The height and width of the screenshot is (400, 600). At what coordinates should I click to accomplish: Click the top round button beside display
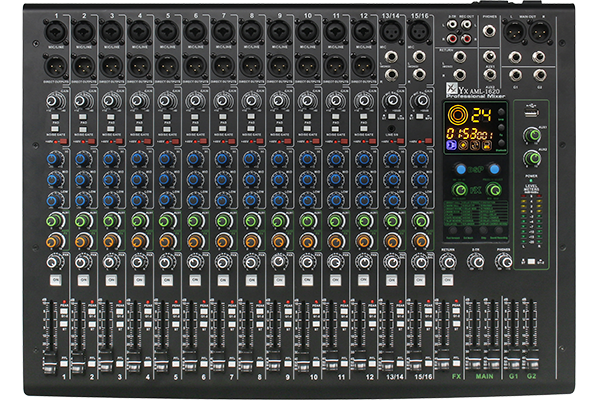tap(501, 112)
